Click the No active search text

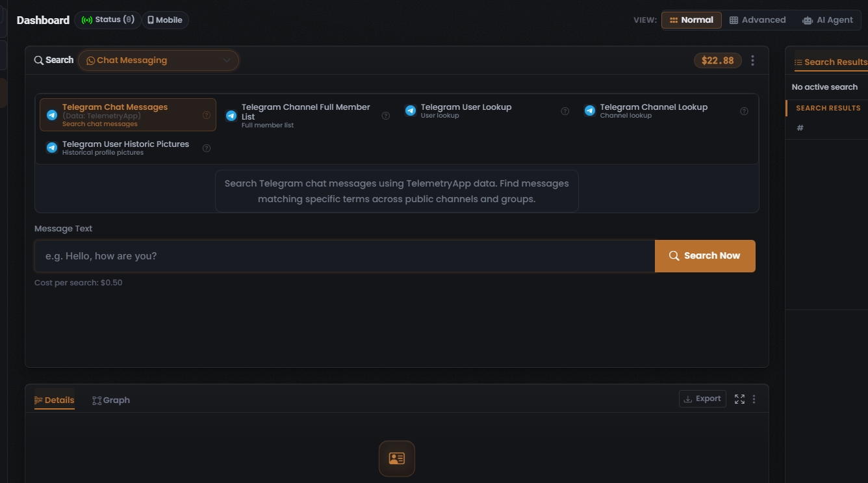coord(824,87)
